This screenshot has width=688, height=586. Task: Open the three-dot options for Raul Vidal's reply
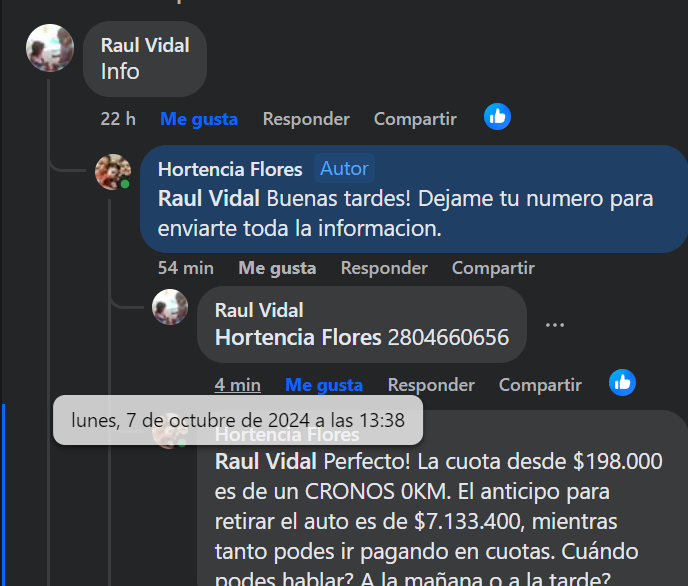[x=555, y=325]
